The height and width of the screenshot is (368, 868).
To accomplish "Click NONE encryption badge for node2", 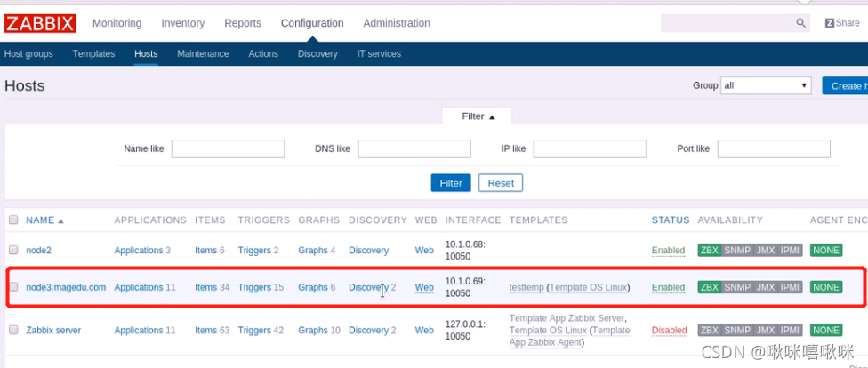I will (826, 250).
